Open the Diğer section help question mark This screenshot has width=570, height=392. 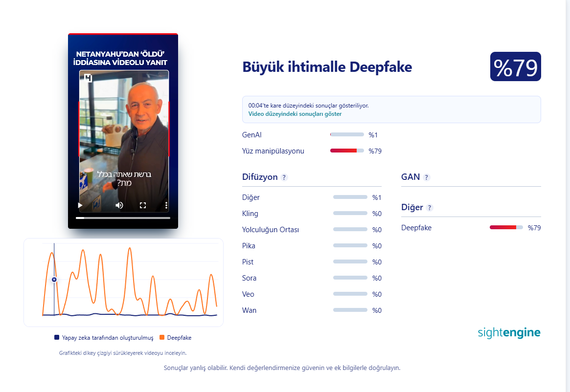[429, 207]
